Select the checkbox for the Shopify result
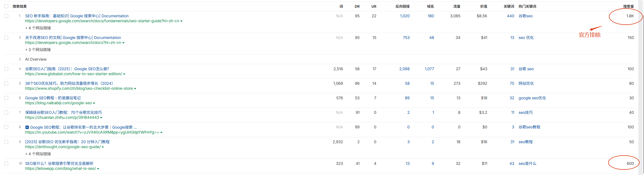This screenshot has height=175, width=644. tap(6, 83)
